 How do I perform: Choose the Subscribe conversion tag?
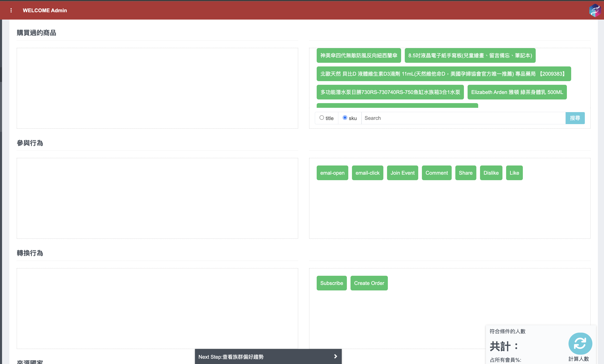pos(331,283)
